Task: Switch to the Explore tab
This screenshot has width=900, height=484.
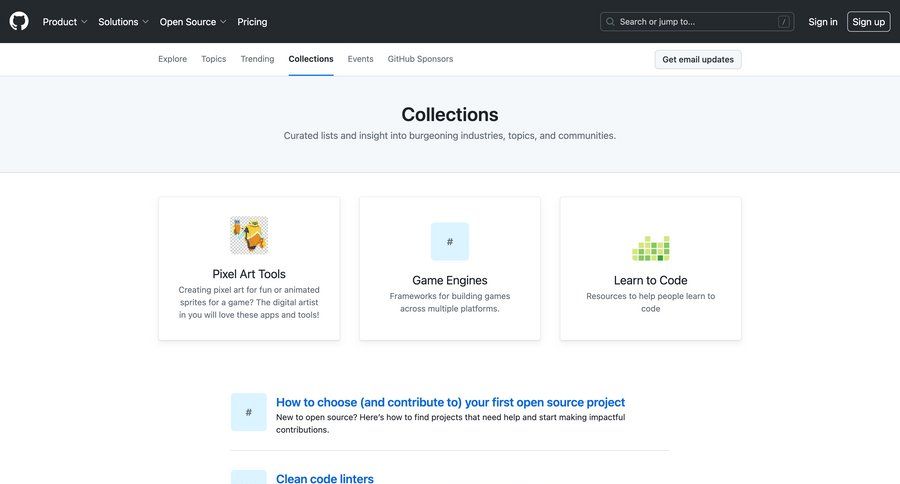Action: click(x=173, y=59)
